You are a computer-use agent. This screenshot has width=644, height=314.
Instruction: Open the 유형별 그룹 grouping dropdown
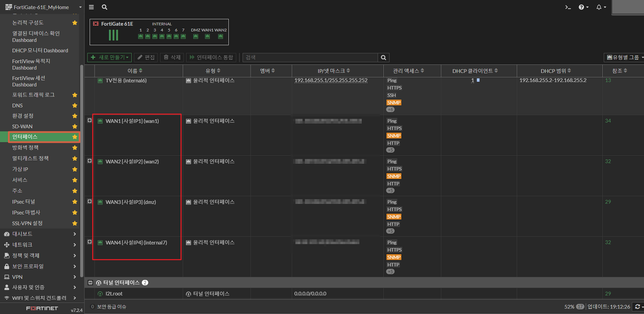(624, 58)
